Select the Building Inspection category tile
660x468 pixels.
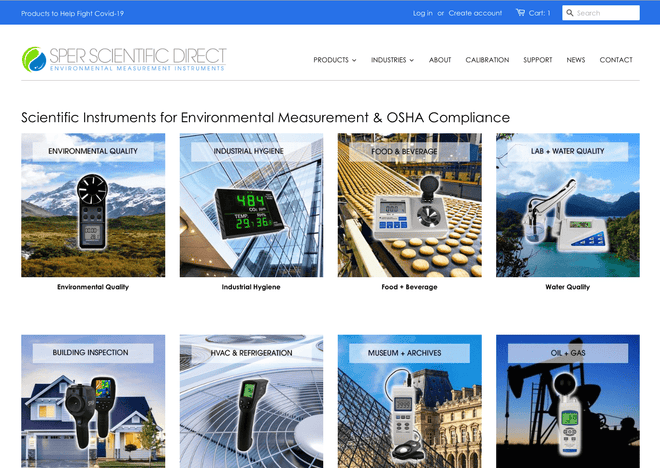pyautogui.click(x=93, y=401)
